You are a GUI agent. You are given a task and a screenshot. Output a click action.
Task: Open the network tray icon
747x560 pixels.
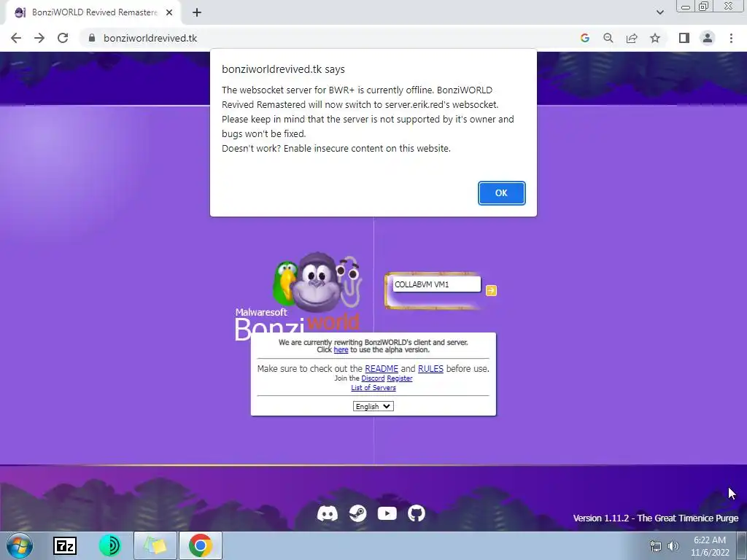(656, 546)
